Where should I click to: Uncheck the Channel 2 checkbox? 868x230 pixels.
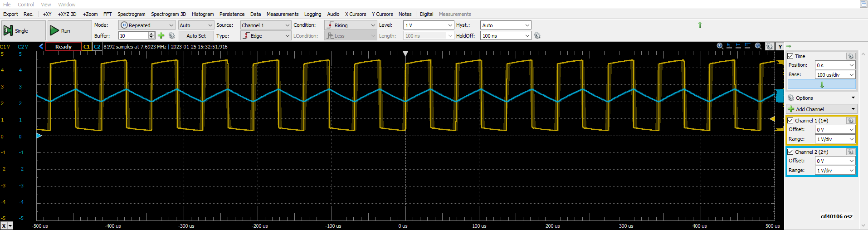coord(790,152)
